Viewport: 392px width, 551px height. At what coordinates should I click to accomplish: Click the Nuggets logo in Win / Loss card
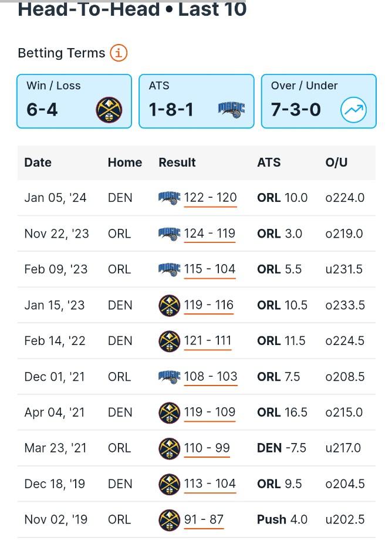pyautogui.click(x=109, y=110)
